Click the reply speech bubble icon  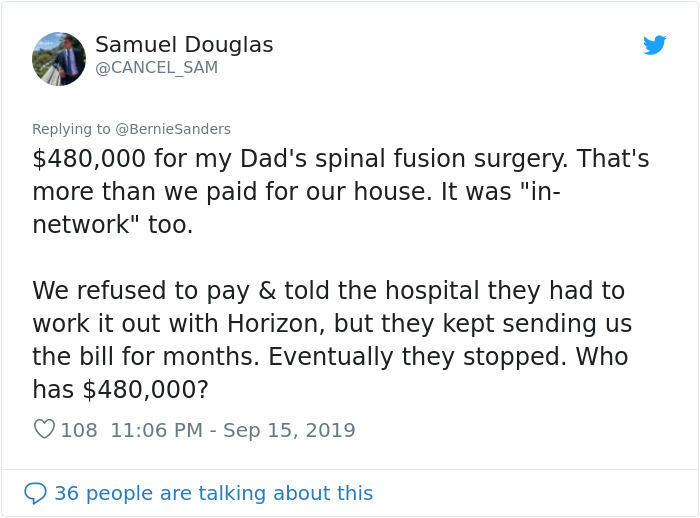coord(35,493)
